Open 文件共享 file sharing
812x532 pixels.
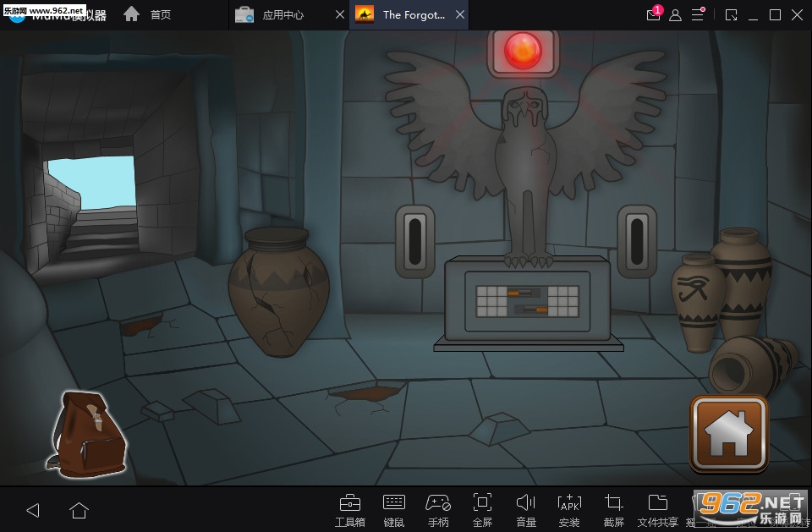tap(658, 510)
